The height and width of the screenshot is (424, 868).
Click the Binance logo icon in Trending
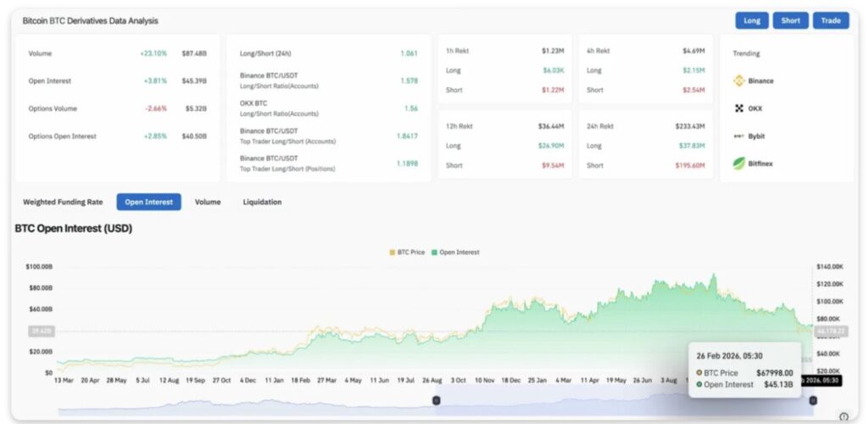[738, 81]
